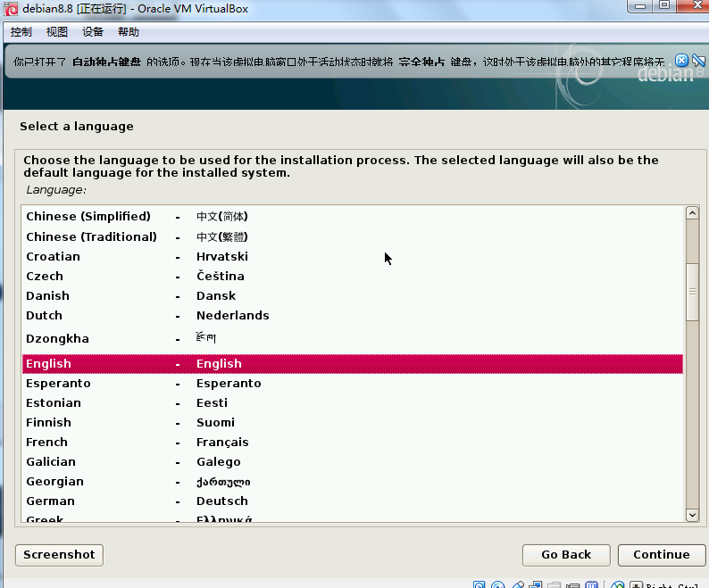Open the 设备 menu
Image resolution: width=709 pixels, height=588 pixels.
click(93, 32)
